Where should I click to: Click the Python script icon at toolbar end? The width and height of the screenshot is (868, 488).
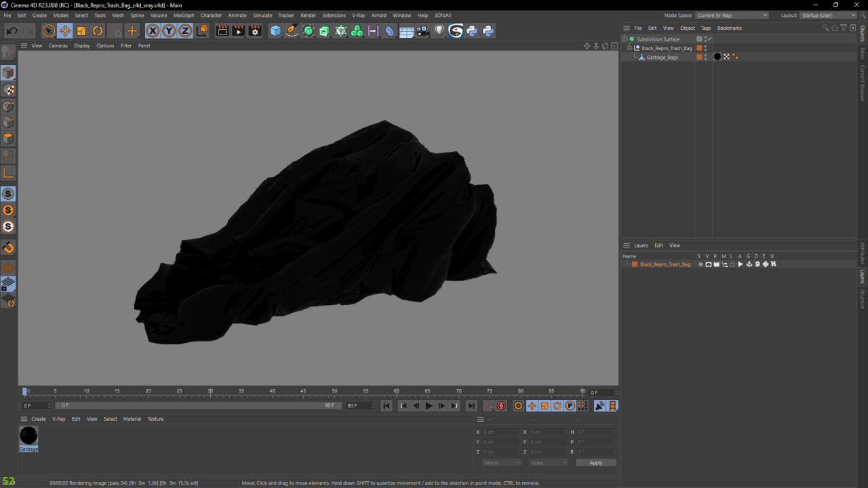488,30
